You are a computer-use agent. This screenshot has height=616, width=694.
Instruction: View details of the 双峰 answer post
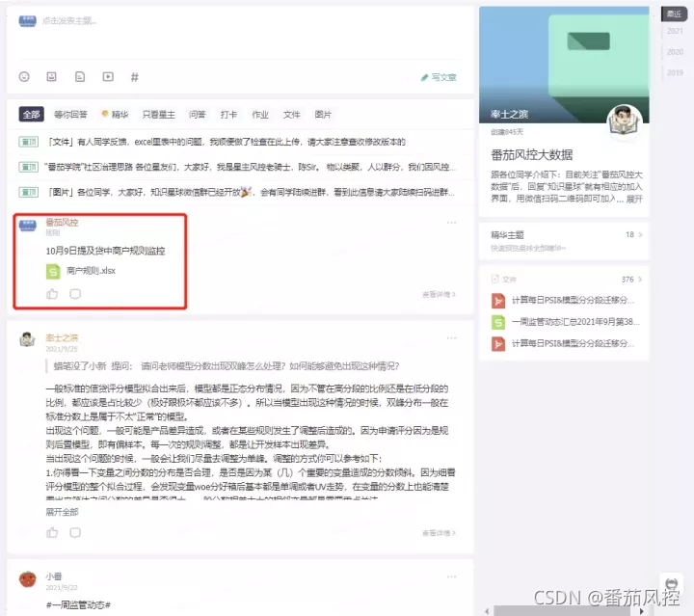tap(439, 533)
